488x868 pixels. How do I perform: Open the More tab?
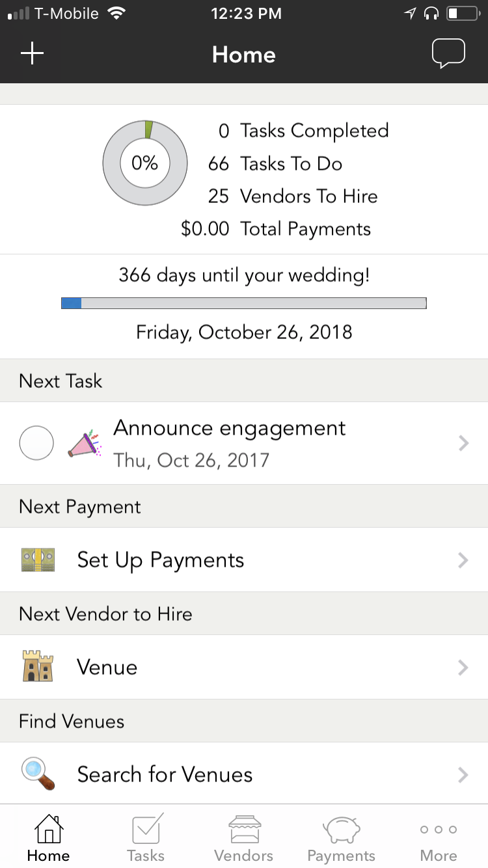[x=439, y=837]
